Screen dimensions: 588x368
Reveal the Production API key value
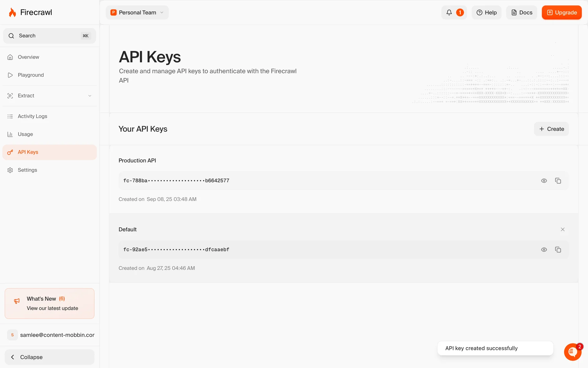(x=544, y=181)
